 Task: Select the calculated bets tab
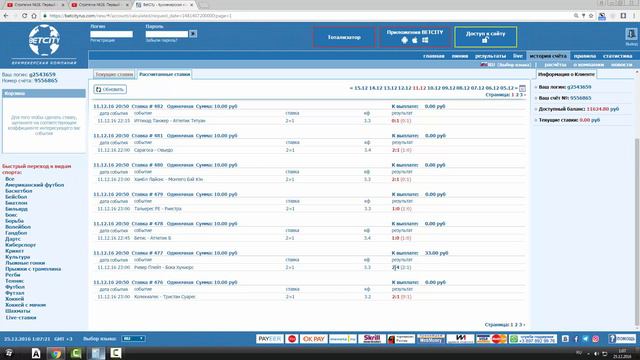(x=164, y=74)
